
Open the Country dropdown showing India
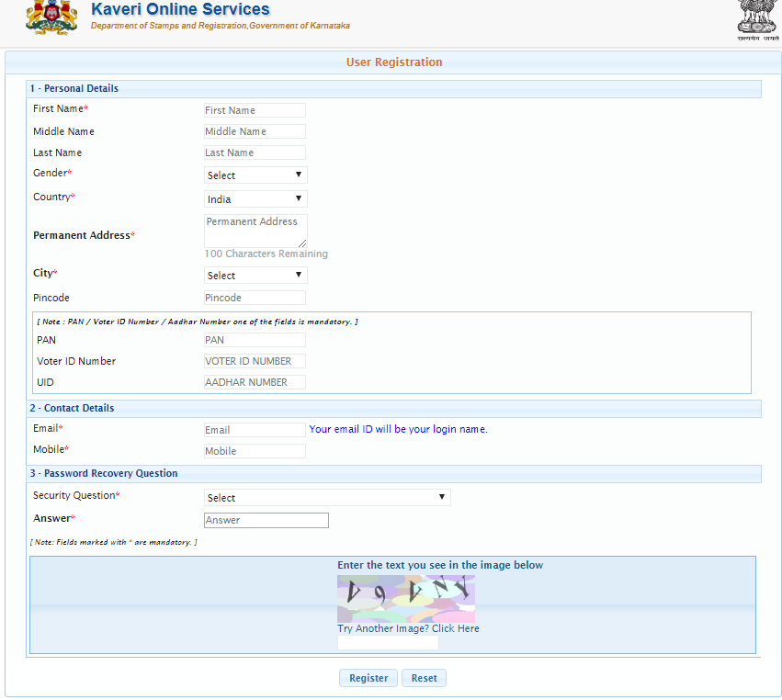point(255,198)
